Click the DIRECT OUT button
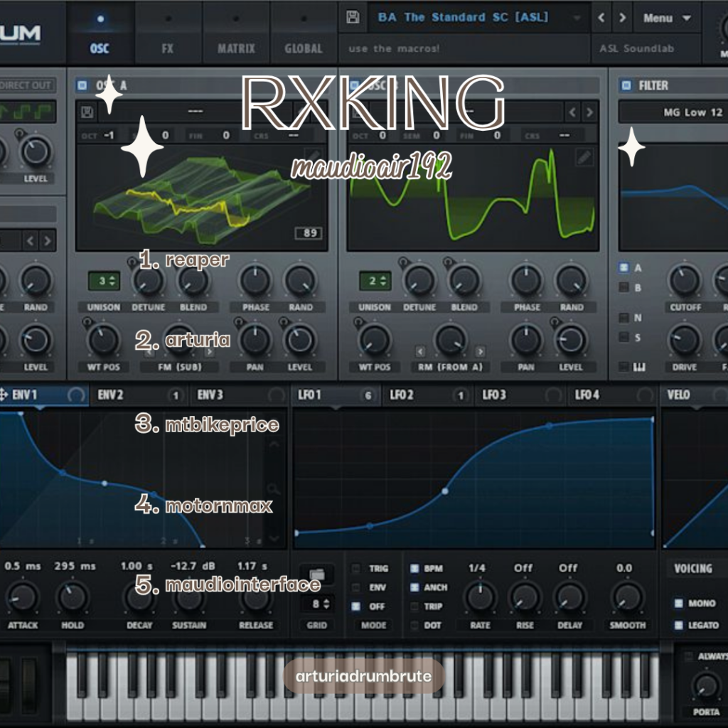The height and width of the screenshot is (728, 728). click(x=26, y=85)
